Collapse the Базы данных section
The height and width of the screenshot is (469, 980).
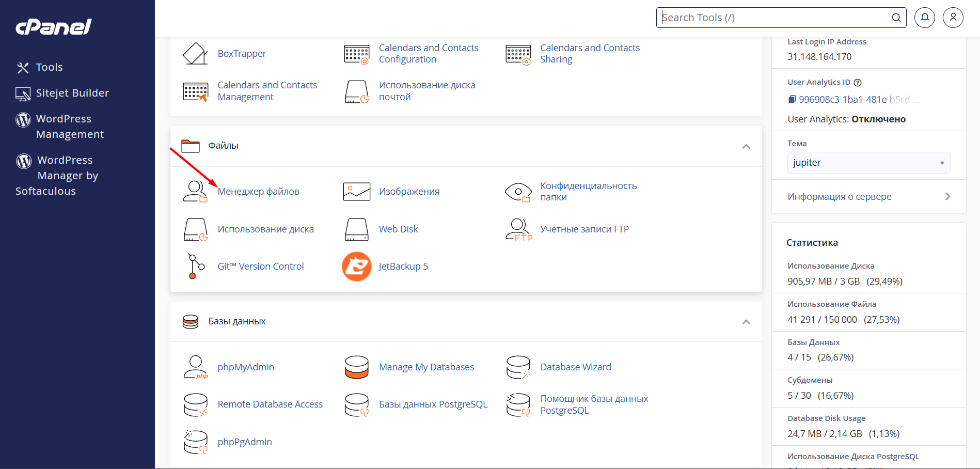pyautogui.click(x=746, y=322)
